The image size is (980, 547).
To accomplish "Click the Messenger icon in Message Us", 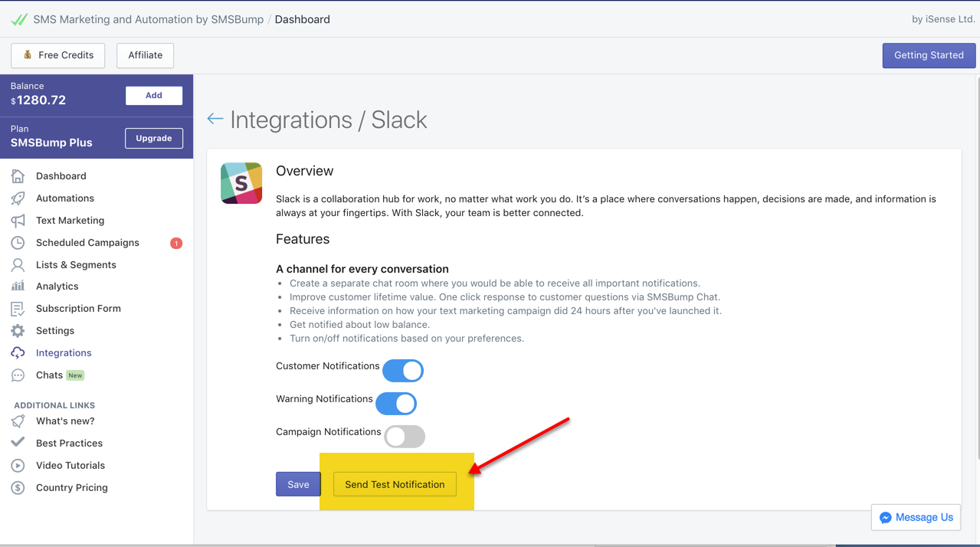I will pyautogui.click(x=886, y=518).
